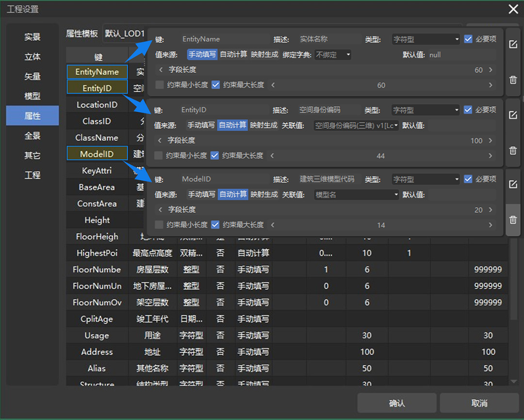The image size is (524, 420).
Task: Open 关联值 dropdown showing 模型名
Action: (357, 195)
